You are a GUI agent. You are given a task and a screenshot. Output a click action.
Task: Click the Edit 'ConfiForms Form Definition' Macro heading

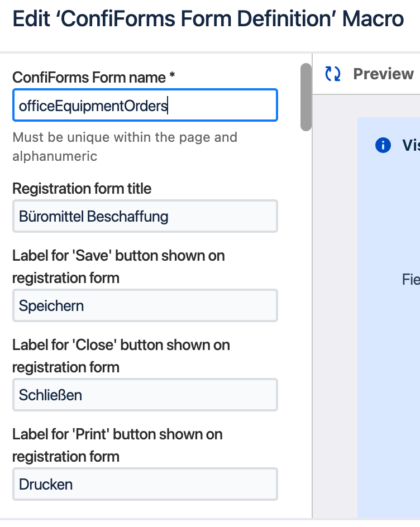point(208,20)
